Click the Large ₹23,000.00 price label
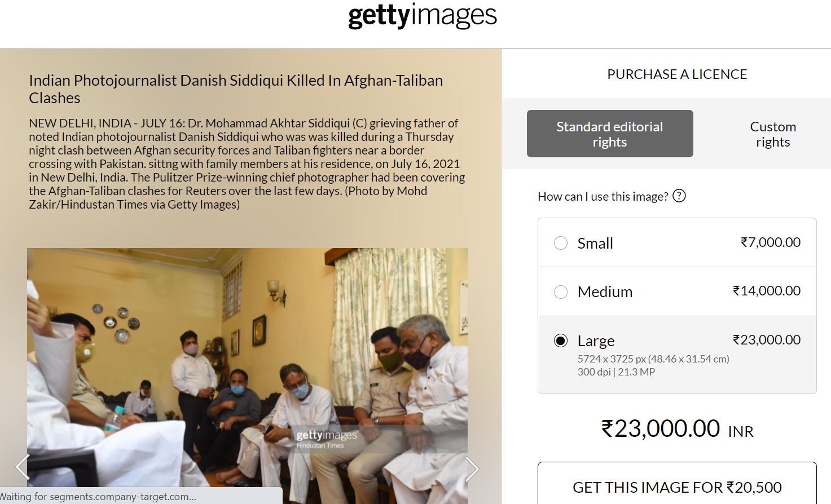The height and width of the screenshot is (504, 831). (x=767, y=340)
